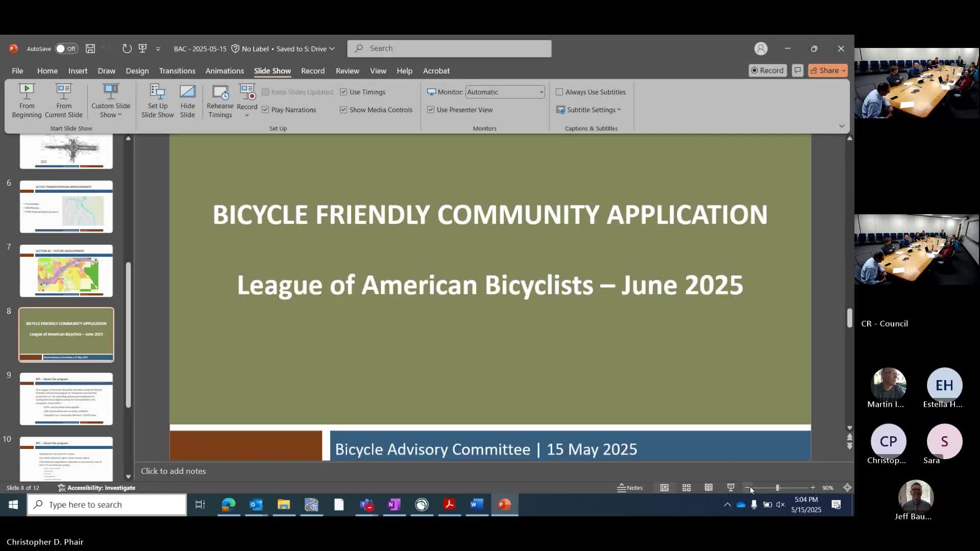Start slide show From Beginning
980x551 pixels.
click(x=27, y=101)
